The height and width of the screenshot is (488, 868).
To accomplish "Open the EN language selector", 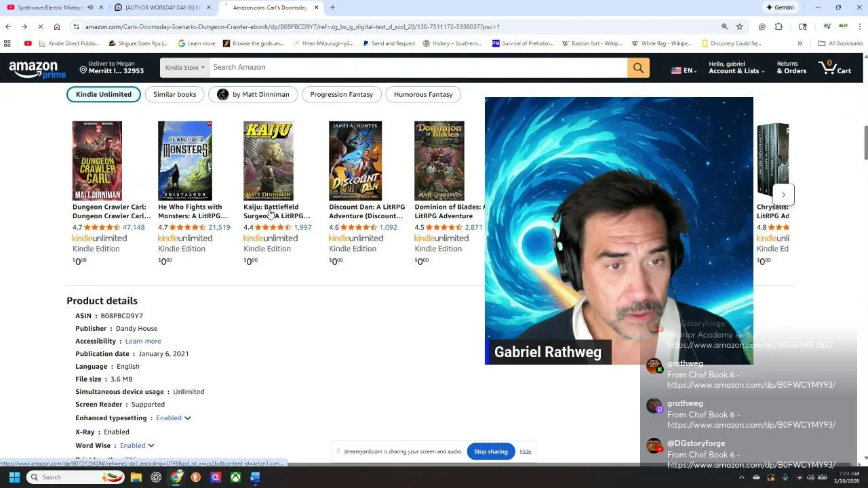I will [x=684, y=70].
